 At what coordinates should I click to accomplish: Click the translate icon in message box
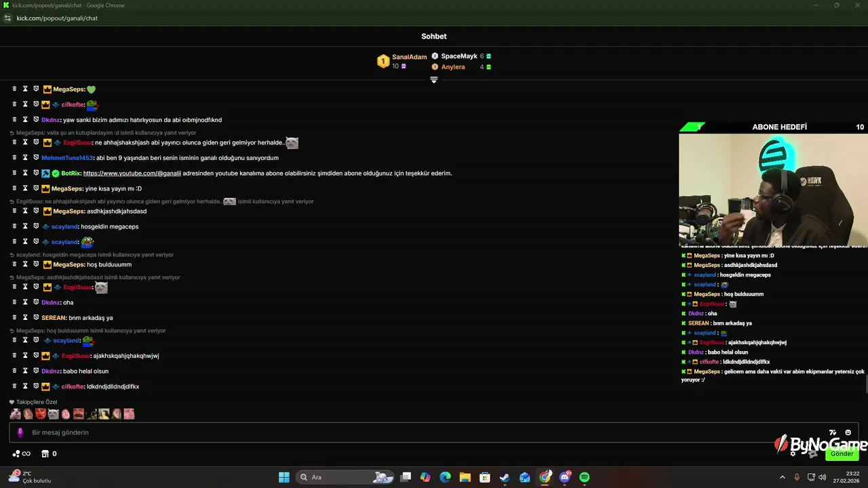click(833, 432)
